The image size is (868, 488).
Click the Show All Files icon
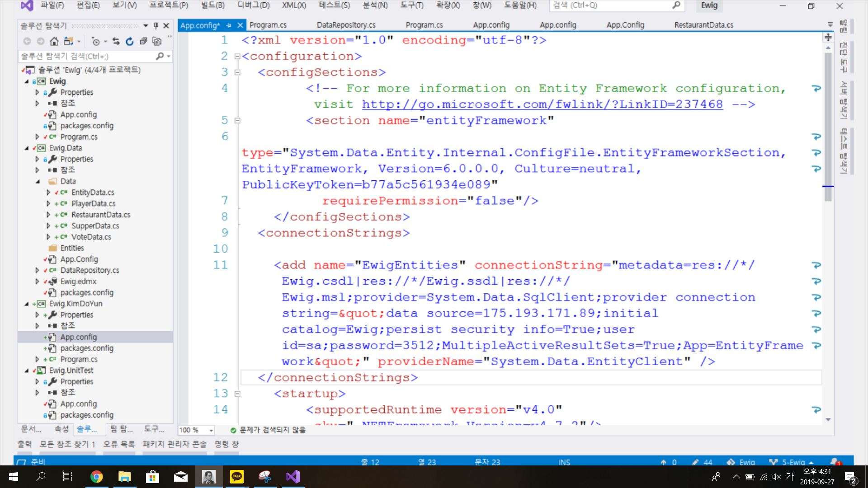click(157, 42)
